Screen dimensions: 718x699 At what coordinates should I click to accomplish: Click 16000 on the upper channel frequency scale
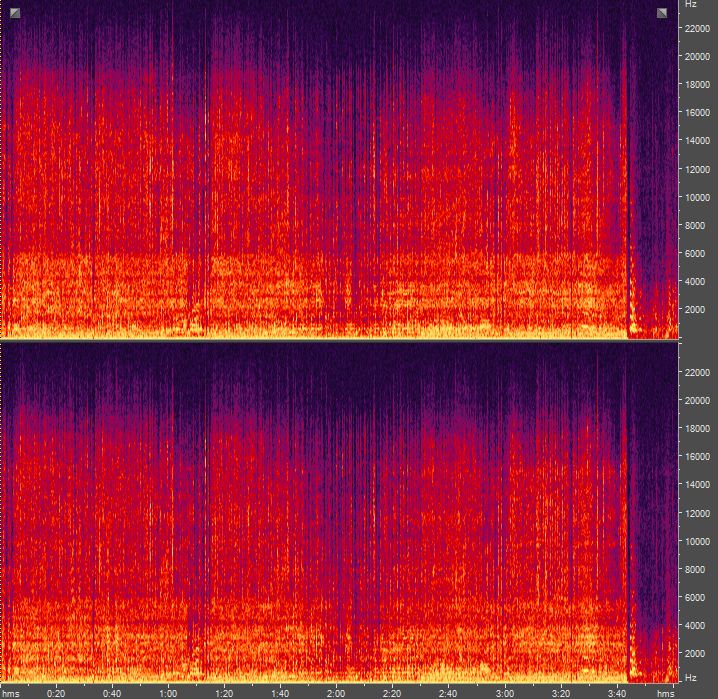697,112
